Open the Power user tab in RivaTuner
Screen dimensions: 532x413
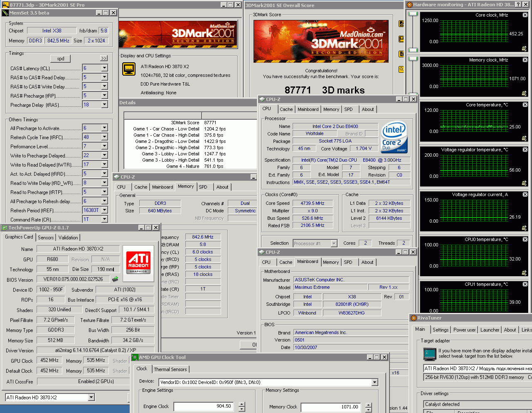(x=465, y=330)
